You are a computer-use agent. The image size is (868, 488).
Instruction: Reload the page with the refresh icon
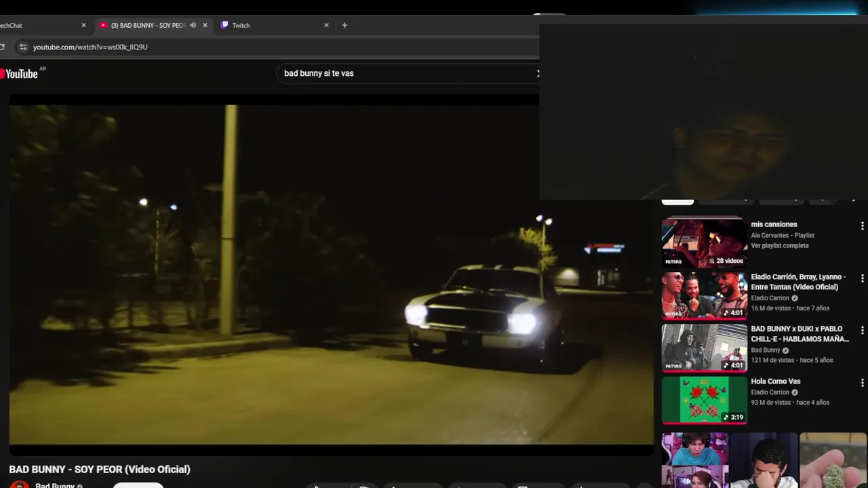click(2, 47)
